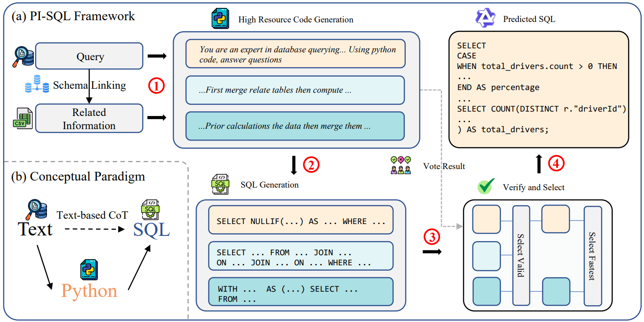Click the Select Fastest vertical bar
Viewport: 644px width, 322px height.
tap(592, 256)
